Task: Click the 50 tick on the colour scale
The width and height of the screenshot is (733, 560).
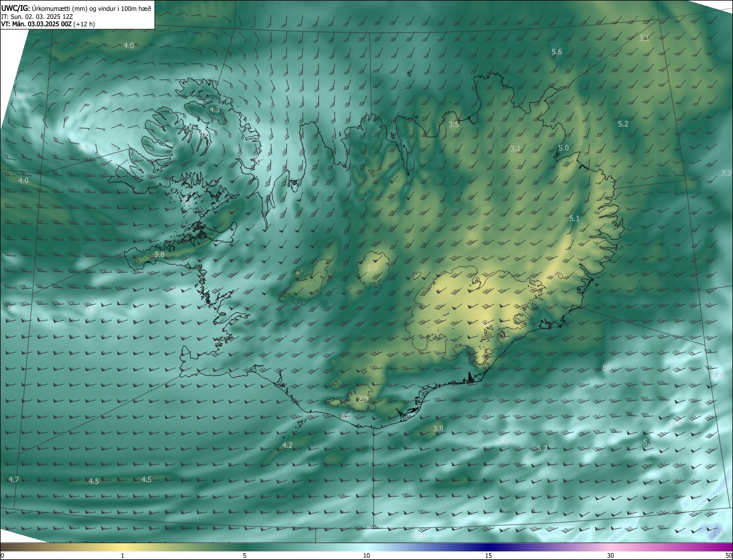Action: [728, 555]
